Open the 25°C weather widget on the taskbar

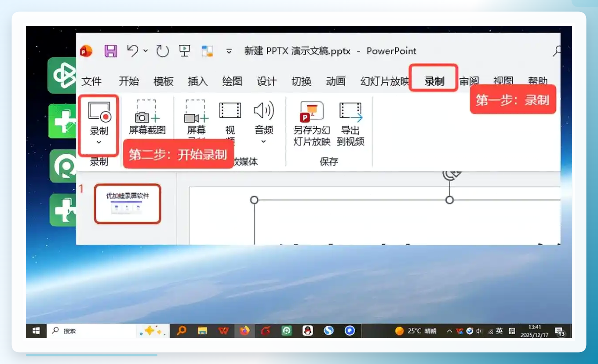[416, 331]
